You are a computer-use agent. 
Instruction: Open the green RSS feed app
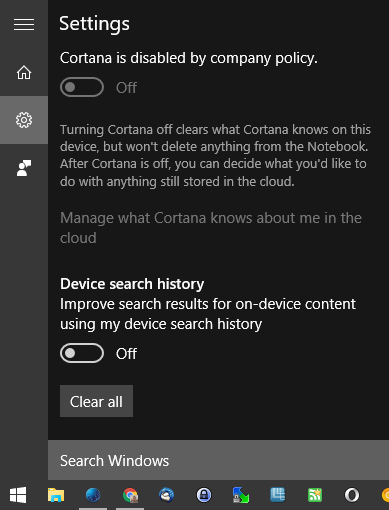click(x=315, y=495)
